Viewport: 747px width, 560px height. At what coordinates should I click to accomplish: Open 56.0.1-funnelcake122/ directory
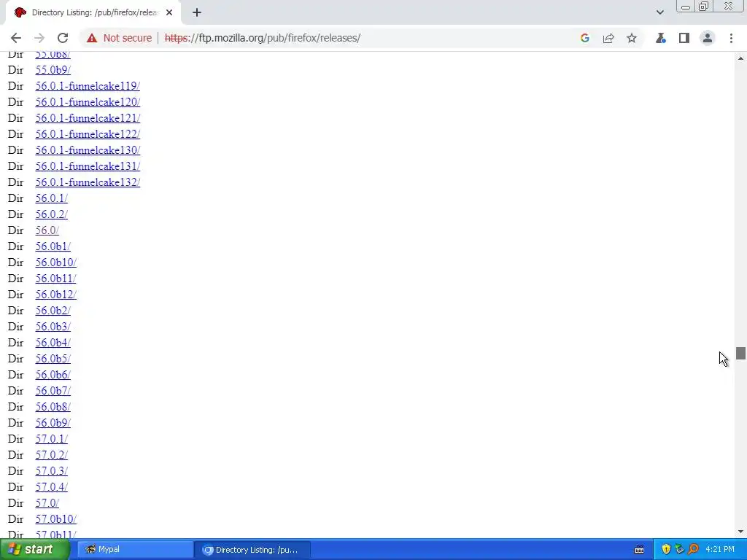pos(88,134)
